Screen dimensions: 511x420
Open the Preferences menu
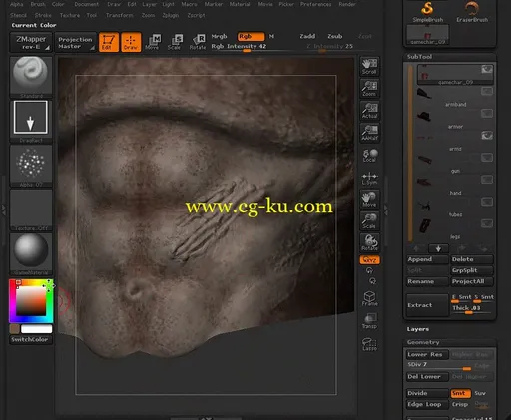point(316,4)
